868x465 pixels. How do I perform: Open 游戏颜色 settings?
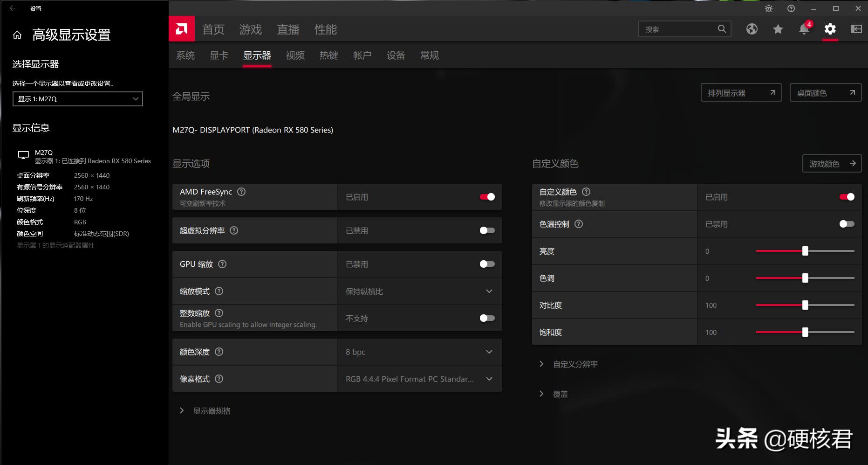(x=832, y=163)
